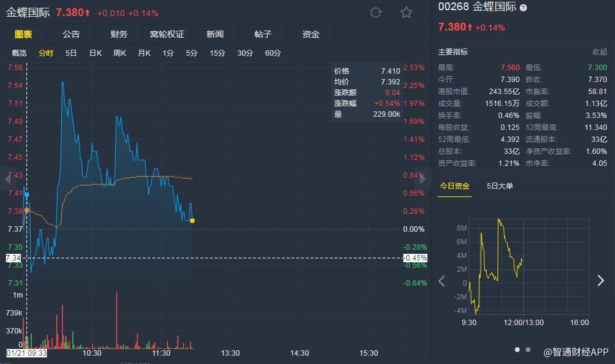Open the 财务 tab
The image size is (615, 364).
pyautogui.click(x=119, y=34)
